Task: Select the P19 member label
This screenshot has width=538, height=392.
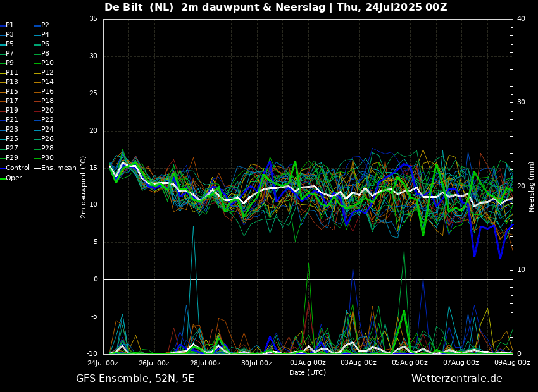Action: coord(11,111)
